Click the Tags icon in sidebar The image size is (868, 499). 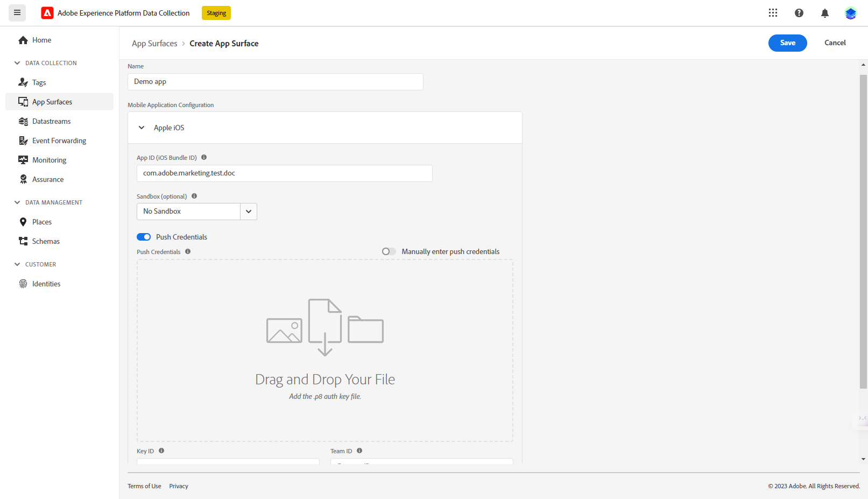[x=23, y=82]
